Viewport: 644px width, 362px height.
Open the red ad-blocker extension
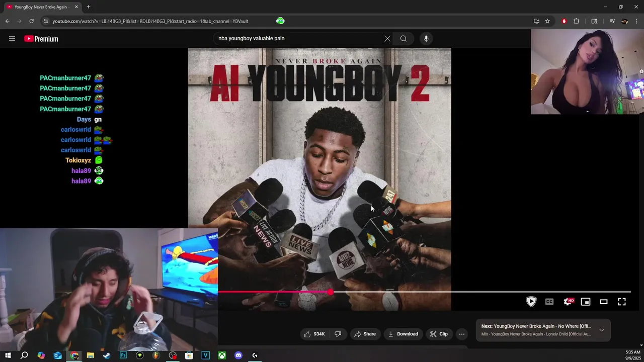click(564, 21)
